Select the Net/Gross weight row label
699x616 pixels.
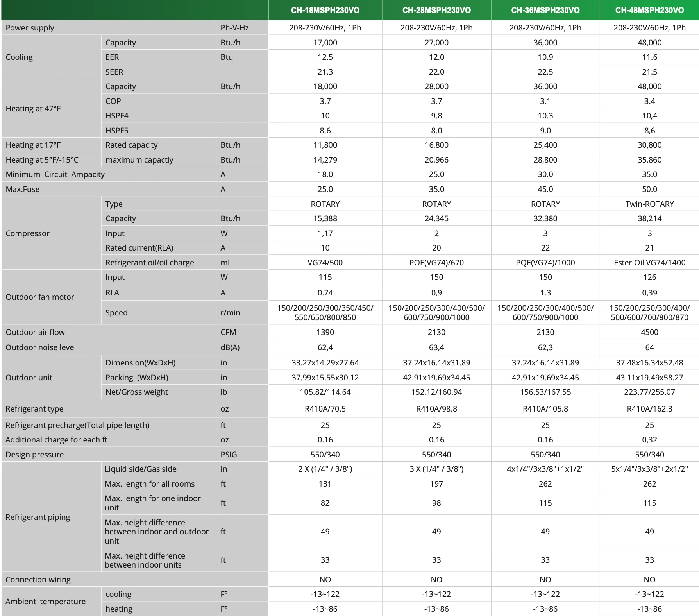point(137,392)
